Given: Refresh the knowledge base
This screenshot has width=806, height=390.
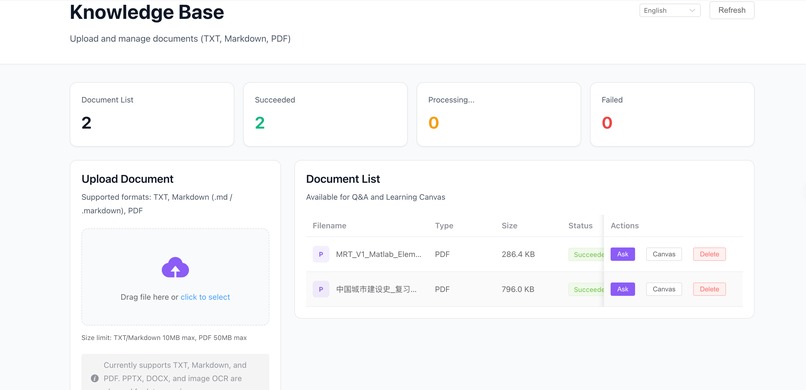Looking at the screenshot, I should click(731, 10).
